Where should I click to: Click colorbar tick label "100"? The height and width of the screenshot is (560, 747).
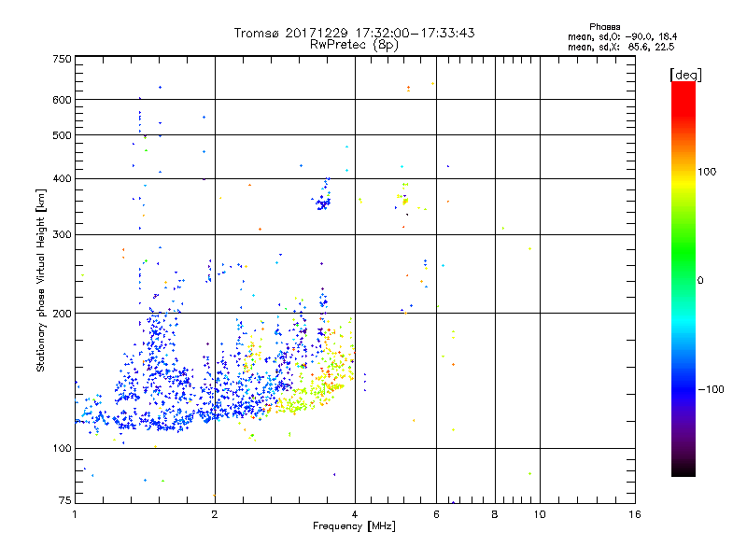coord(707,172)
